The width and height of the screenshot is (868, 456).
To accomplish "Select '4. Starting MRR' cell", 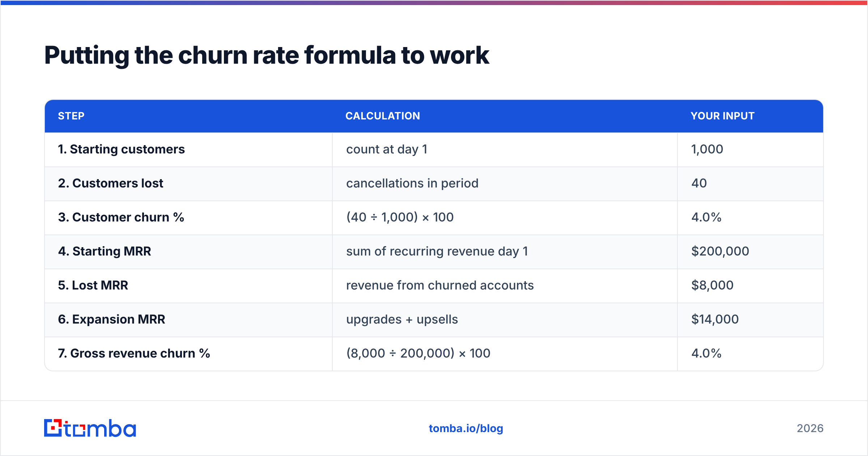I will 188,252.
